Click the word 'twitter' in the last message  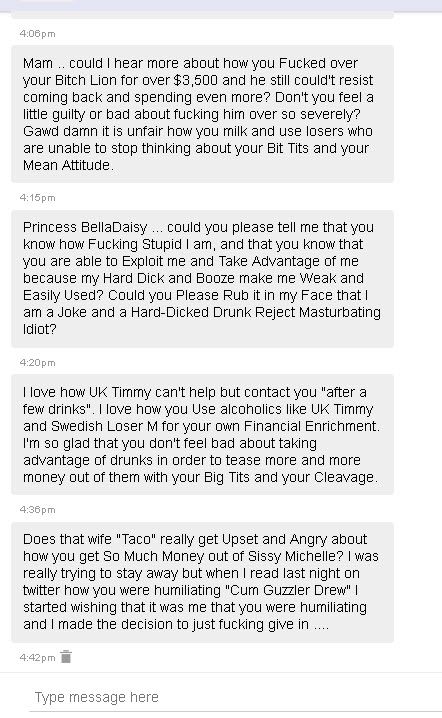[42, 590]
